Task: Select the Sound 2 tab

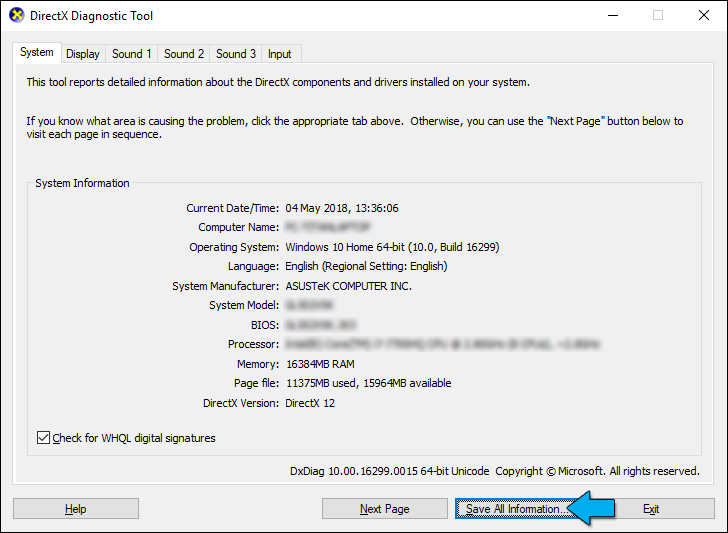Action: pos(184,54)
